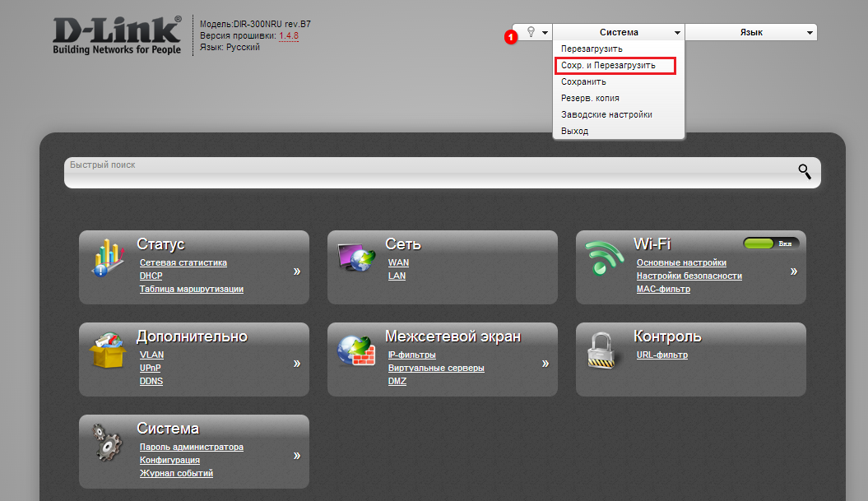This screenshot has width=868, height=501.
Task: Select Выход from the system menu
Action: click(x=574, y=131)
